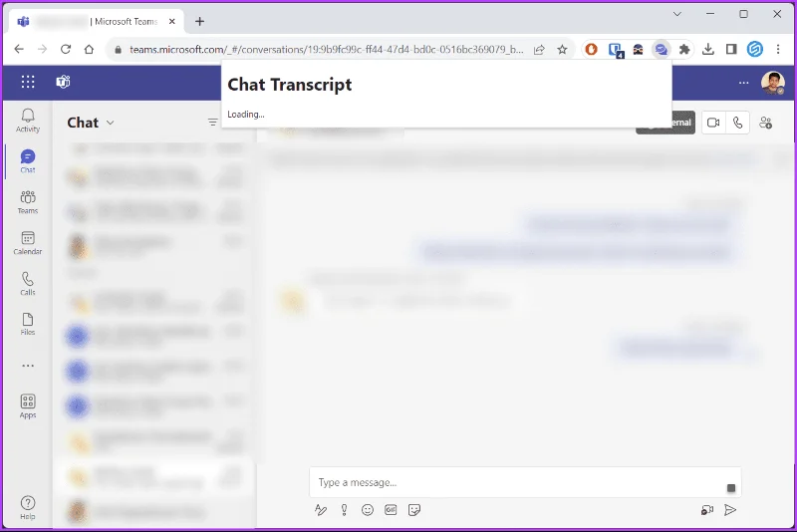Screen dimensions: 797x532
Task: Open the Activity feed in sidebar
Action: 28,121
